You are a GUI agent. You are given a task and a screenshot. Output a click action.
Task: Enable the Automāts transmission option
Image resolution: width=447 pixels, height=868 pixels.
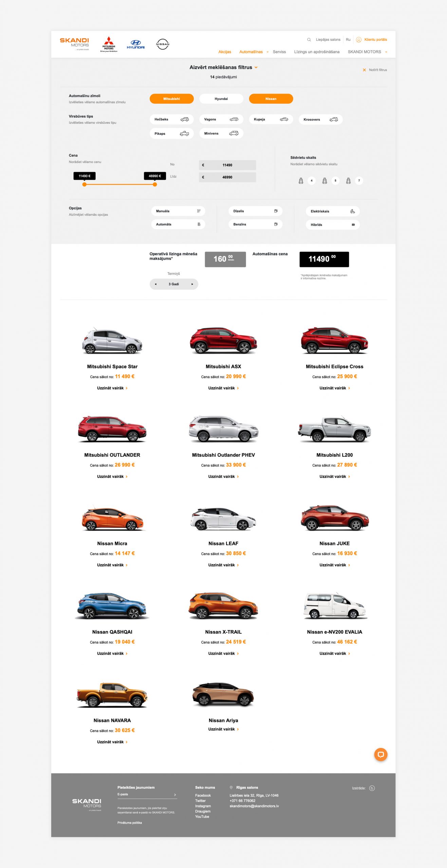tap(178, 224)
